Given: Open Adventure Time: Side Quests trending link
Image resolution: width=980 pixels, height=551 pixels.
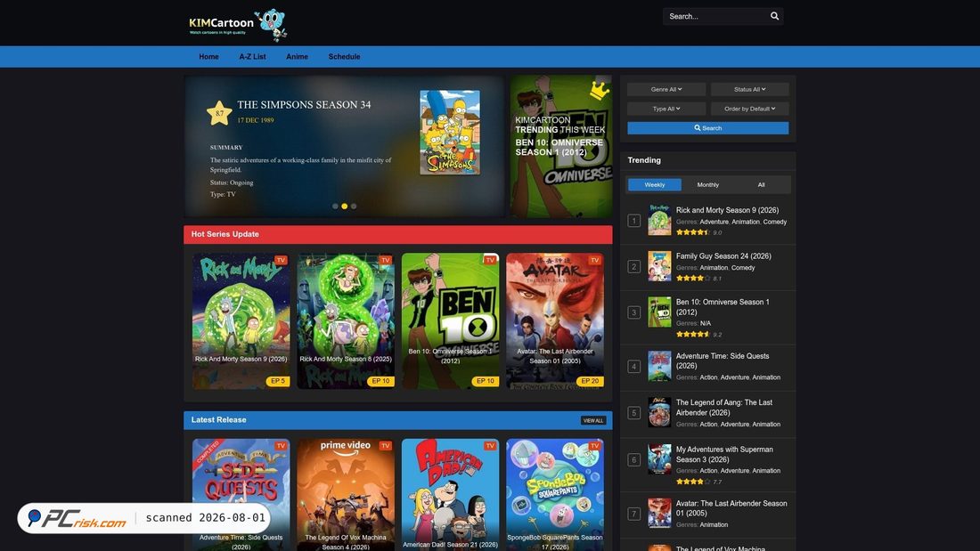Looking at the screenshot, I should point(723,361).
